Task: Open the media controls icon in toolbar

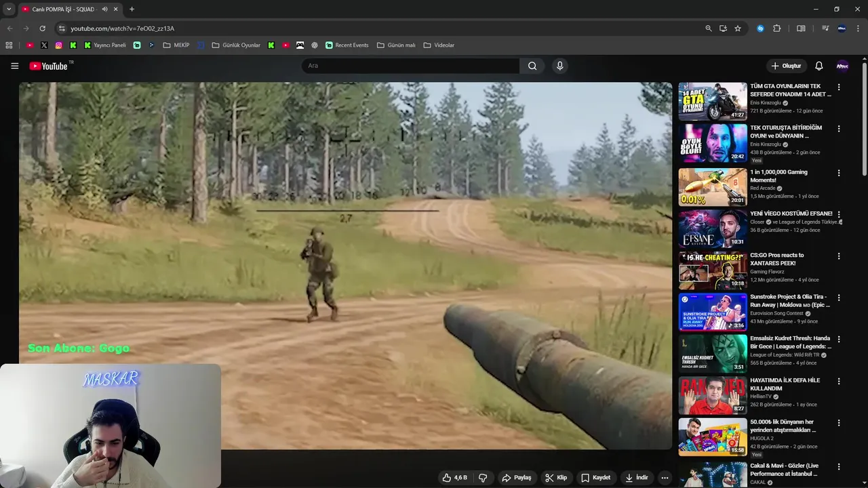Action: coord(825,28)
